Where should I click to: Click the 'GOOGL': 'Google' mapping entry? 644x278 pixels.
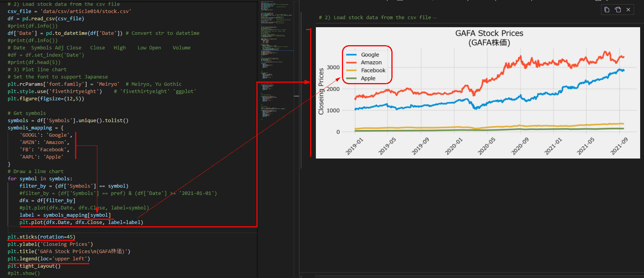[46, 135]
